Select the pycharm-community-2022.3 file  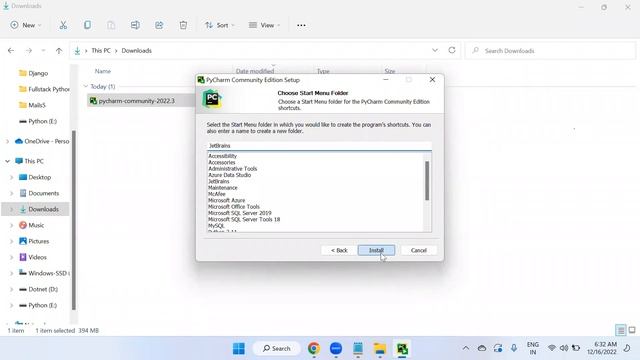click(137, 101)
